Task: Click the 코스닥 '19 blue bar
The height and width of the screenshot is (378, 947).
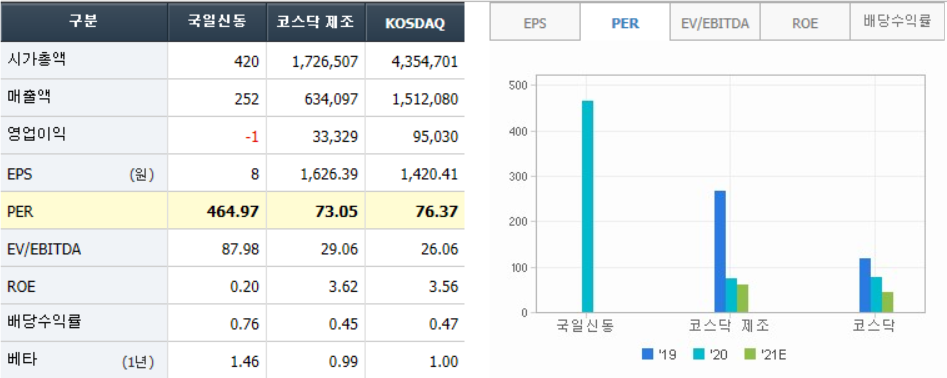Action: click(x=865, y=286)
